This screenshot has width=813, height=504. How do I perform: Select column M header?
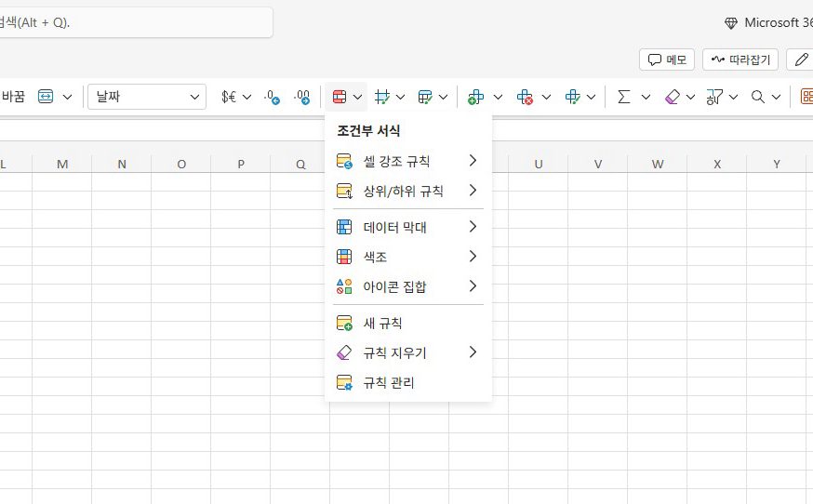point(62,164)
